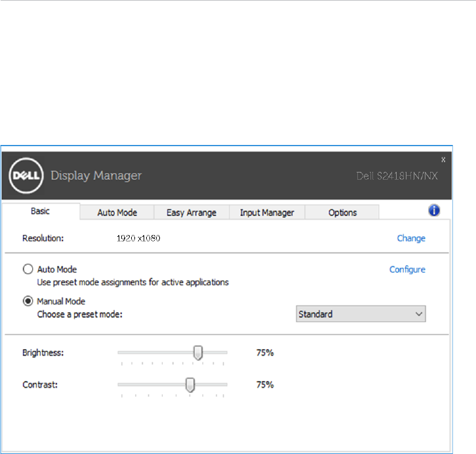The image size is (476, 454).
Task: Select the Manual Mode radio button
Action: click(28, 301)
